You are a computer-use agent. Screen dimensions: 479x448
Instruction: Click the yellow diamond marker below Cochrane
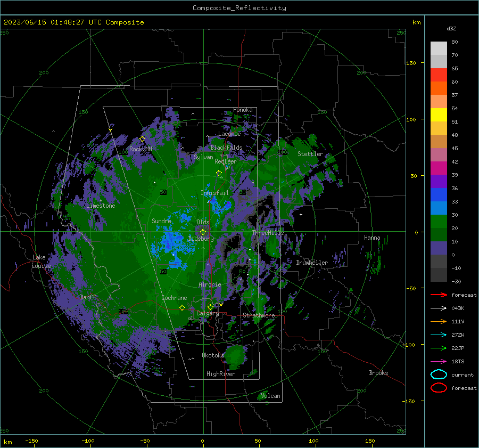coord(182,307)
